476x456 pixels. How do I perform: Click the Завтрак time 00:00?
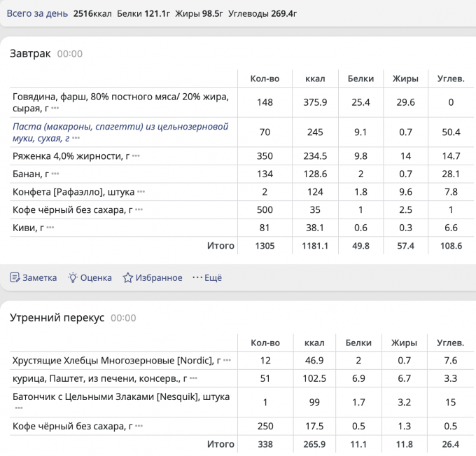click(69, 54)
